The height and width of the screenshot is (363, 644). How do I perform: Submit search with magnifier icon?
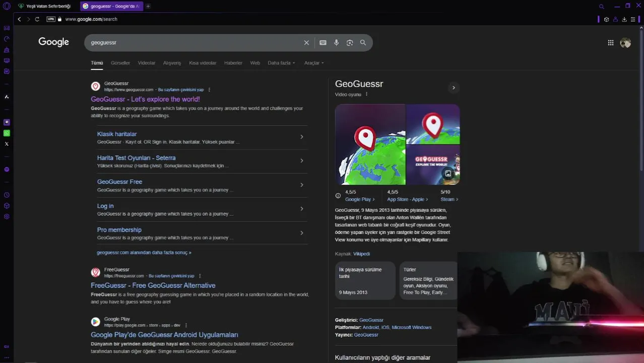point(363,43)
